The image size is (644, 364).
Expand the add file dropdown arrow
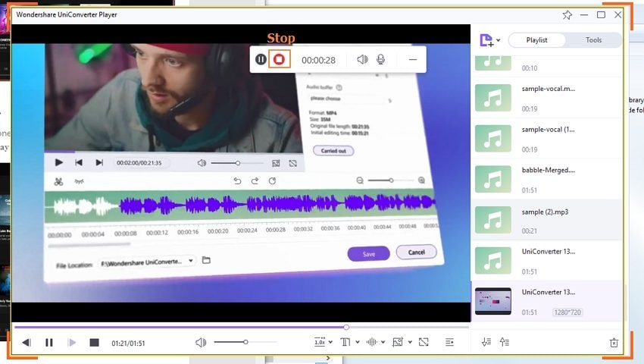tap(499, 40)
